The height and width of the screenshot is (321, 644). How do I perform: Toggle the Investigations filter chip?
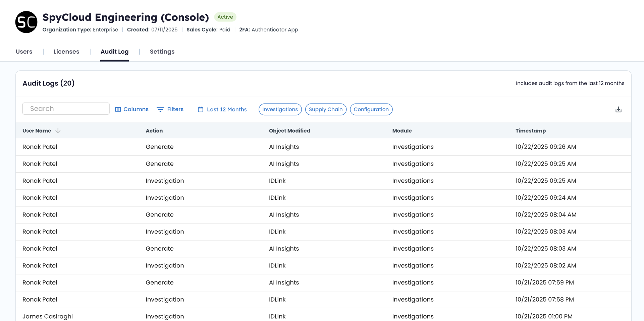280,110
